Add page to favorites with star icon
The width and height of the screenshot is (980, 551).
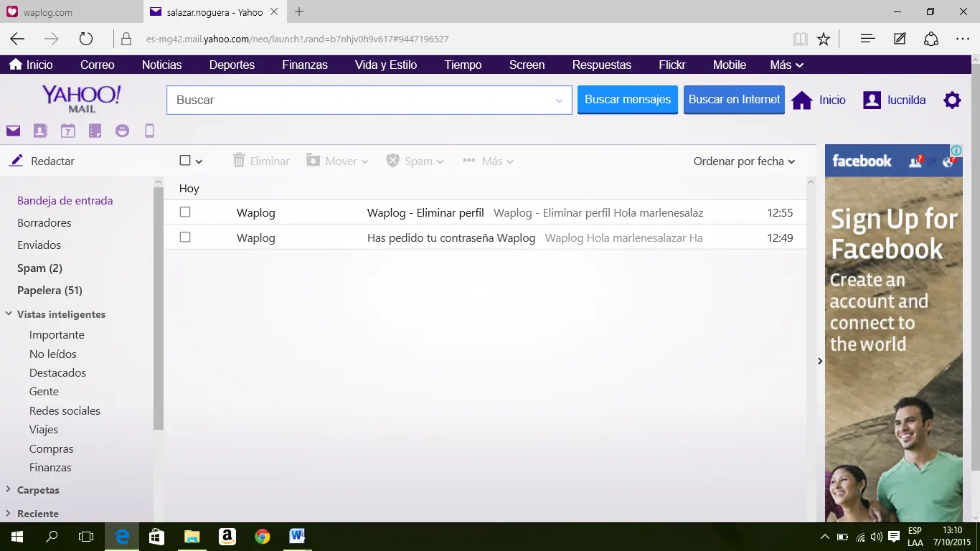tap(824, 39)
